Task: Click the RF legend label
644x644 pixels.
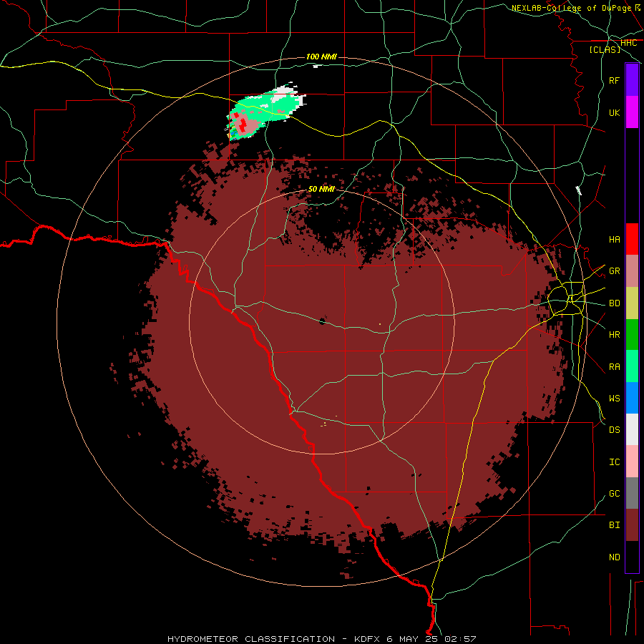Action: (x=614, y=80)
